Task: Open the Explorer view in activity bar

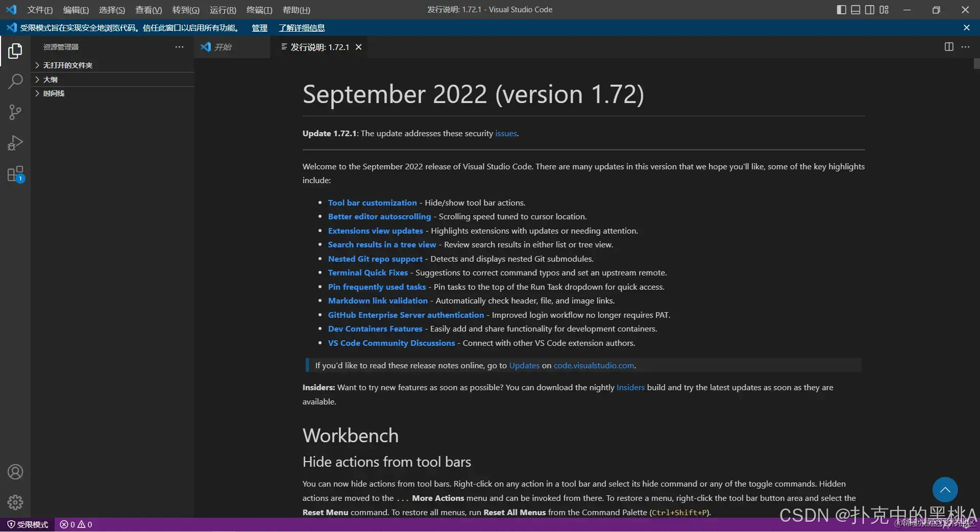Action: tap(15, 50)
